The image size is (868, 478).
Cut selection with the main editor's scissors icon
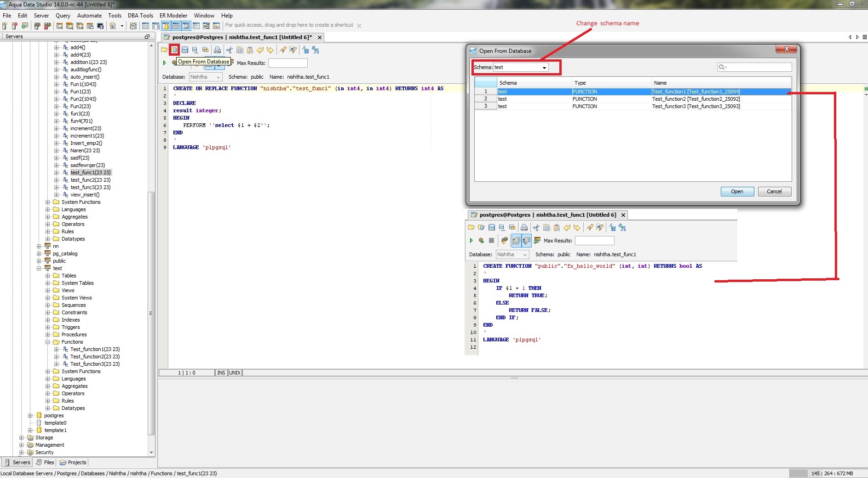click(x=229, y=50)
